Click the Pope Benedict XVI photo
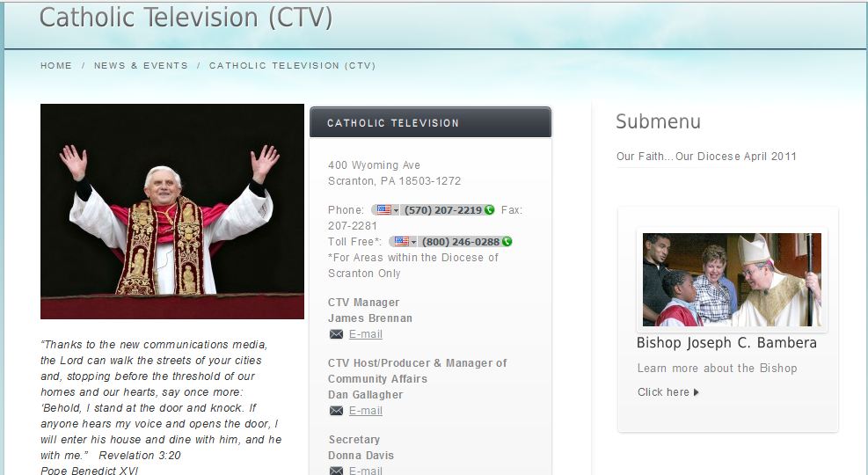Image resolution: width=868 pixels, height=475 pixels. (x=172, y=211)
